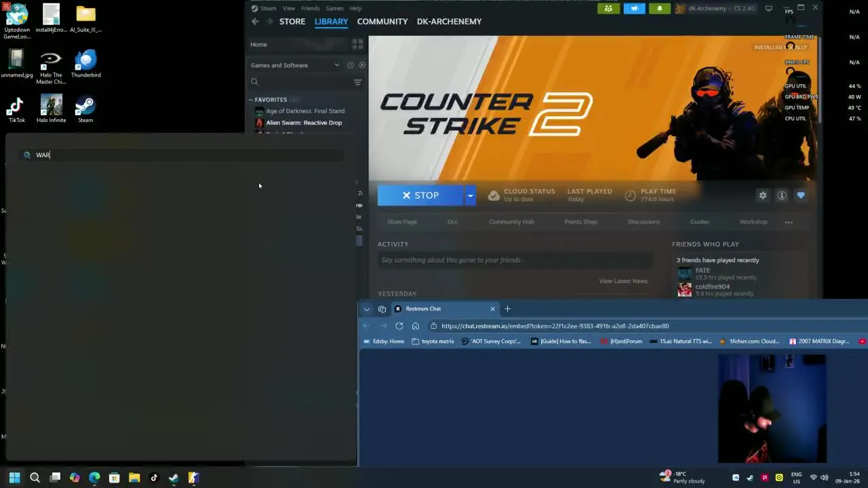Open the Store Page link
This screenshot has height=488, width=868.
[x=402, y=222]
